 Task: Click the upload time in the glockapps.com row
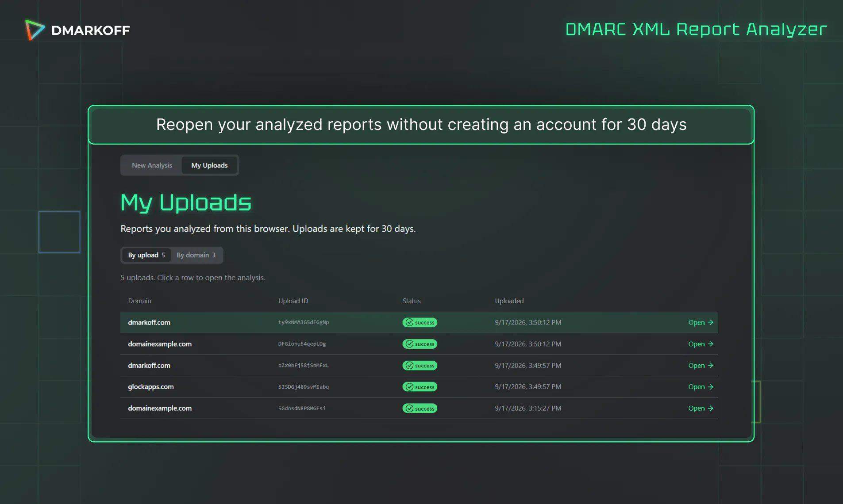pos(528,387)
